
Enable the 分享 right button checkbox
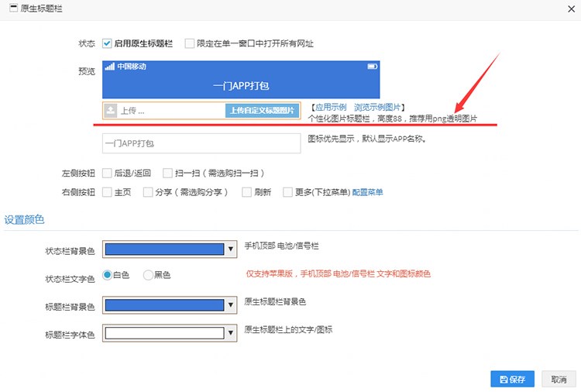pos(148,192)
